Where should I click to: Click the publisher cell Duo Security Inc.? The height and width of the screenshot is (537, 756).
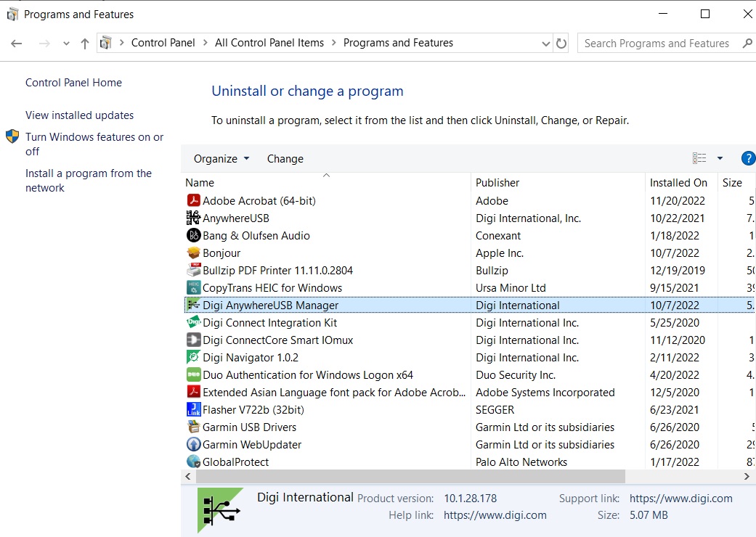[516, 374]
